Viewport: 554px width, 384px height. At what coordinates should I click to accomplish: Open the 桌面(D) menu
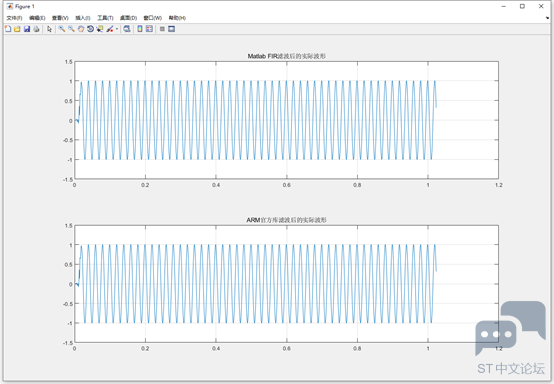click(128, 18)
